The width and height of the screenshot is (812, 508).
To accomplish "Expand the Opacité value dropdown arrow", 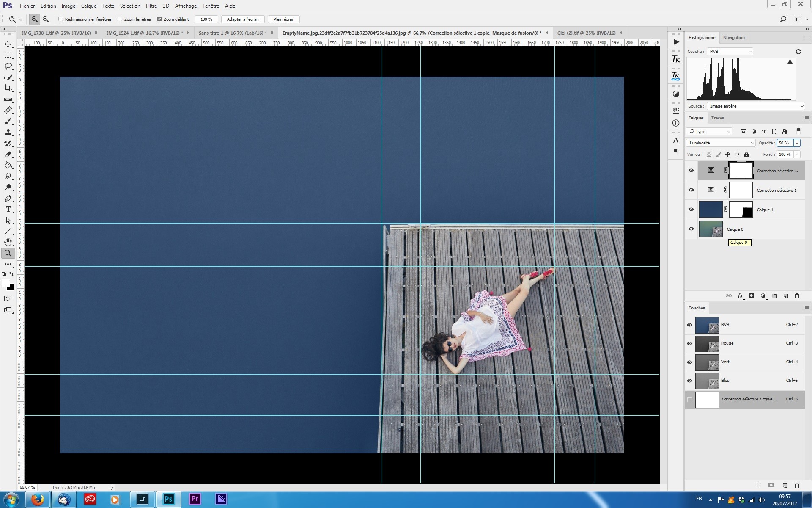I will coord(797,143).
